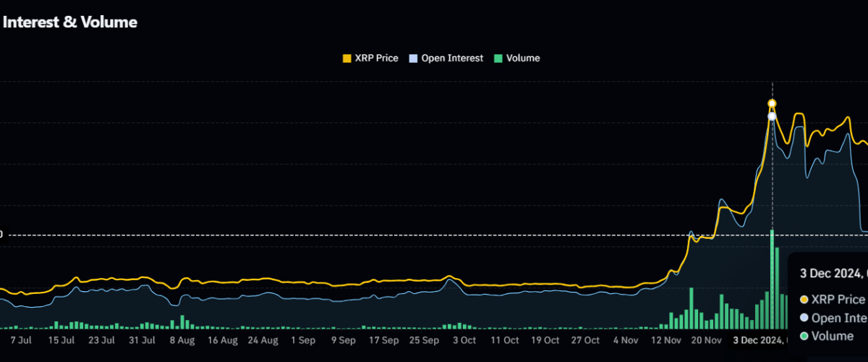This screenshot has width=868, height=362.
Task: Select the 12 Nov date on x-axis
Action: coord(666,340)
